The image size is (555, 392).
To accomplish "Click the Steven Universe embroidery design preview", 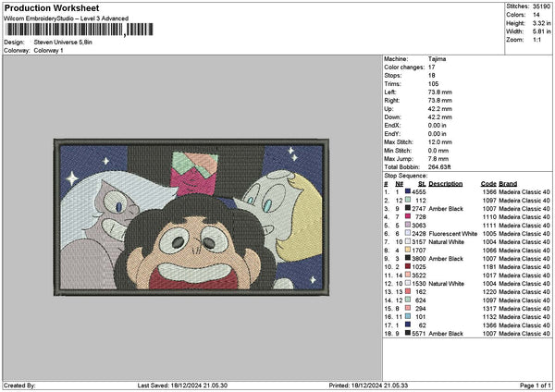I will tap(191, 217).
